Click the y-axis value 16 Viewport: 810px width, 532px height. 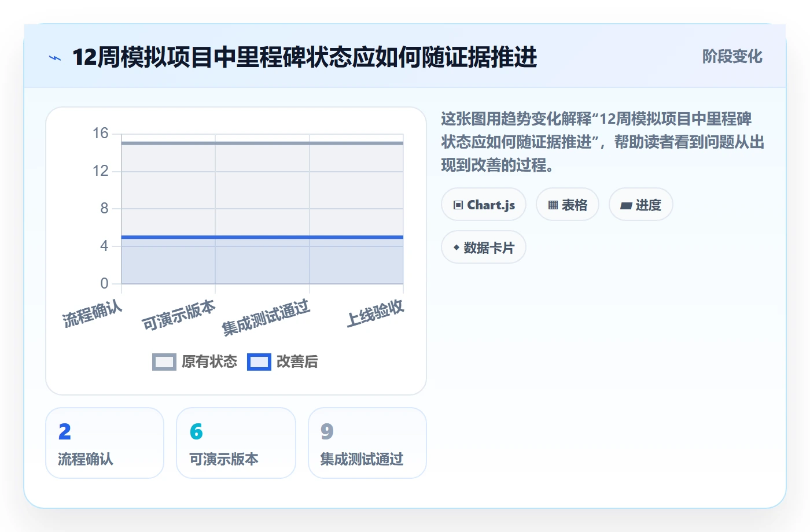(x=101, y=134)
